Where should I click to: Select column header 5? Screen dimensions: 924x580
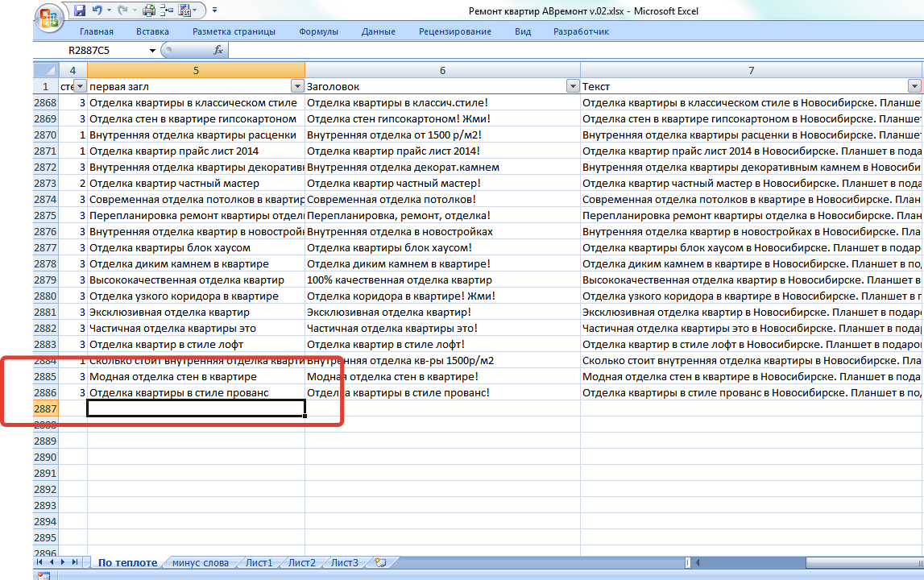pyautogui.click(x=197, y=70)
